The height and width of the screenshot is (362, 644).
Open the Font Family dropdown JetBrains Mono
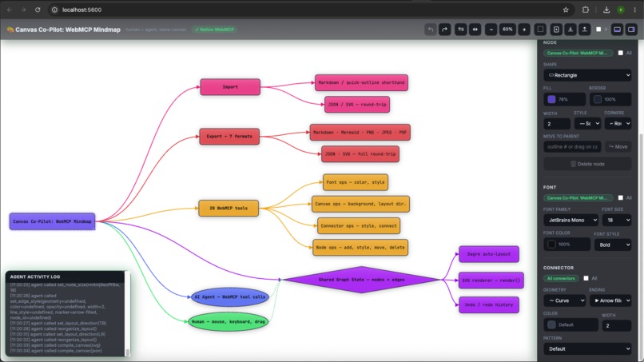coord(570,221)
